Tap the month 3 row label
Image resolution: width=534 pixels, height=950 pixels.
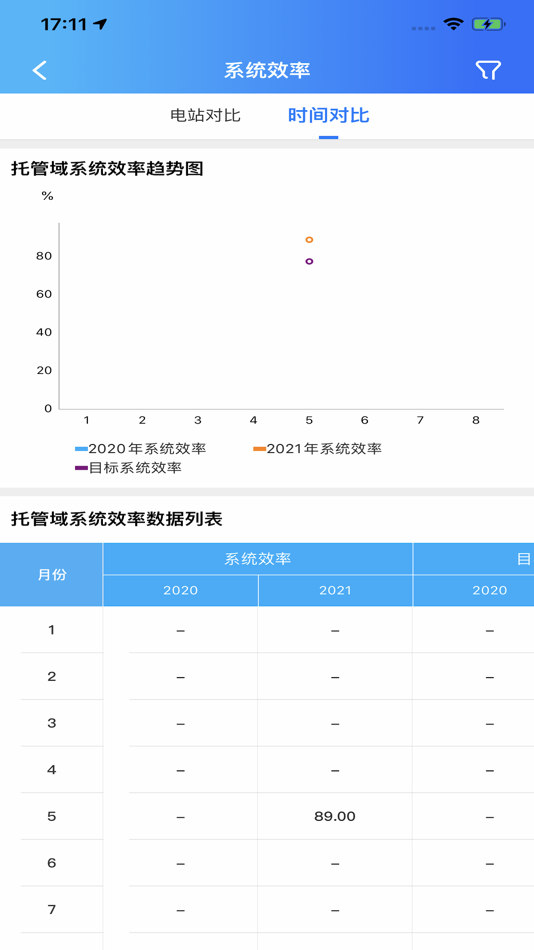[x=52, y=723]
